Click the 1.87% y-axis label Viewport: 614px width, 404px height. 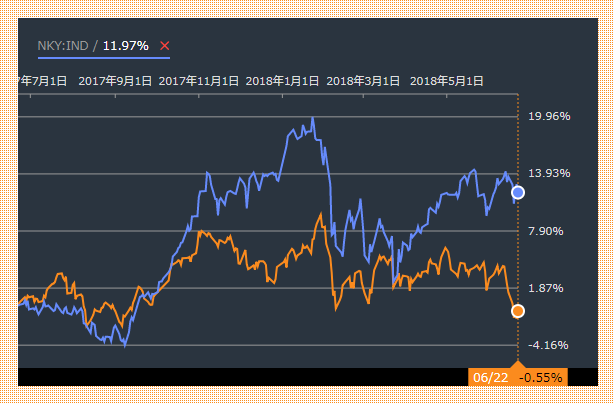point(546,288)
